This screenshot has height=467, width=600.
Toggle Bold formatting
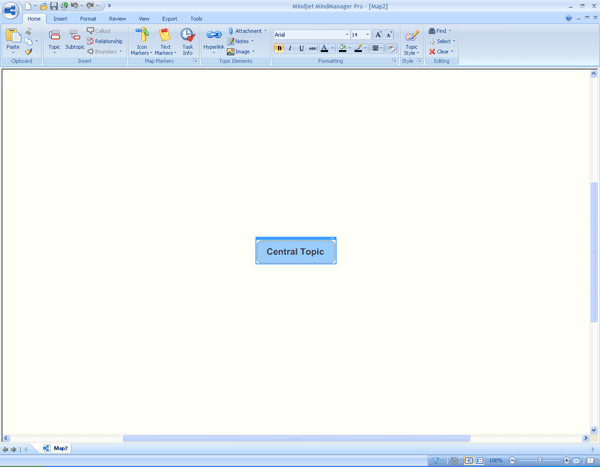pos(279,48)
